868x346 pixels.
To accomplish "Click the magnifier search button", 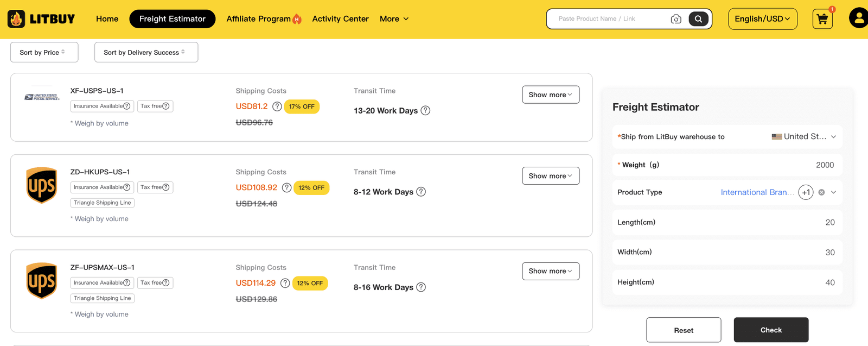I will (x=698, y=19).
